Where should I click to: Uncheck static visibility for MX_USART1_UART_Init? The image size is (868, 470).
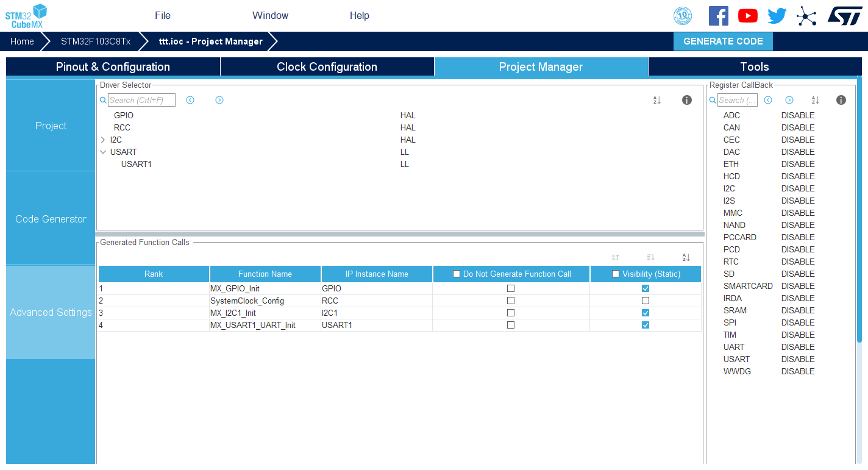point(646,325)
